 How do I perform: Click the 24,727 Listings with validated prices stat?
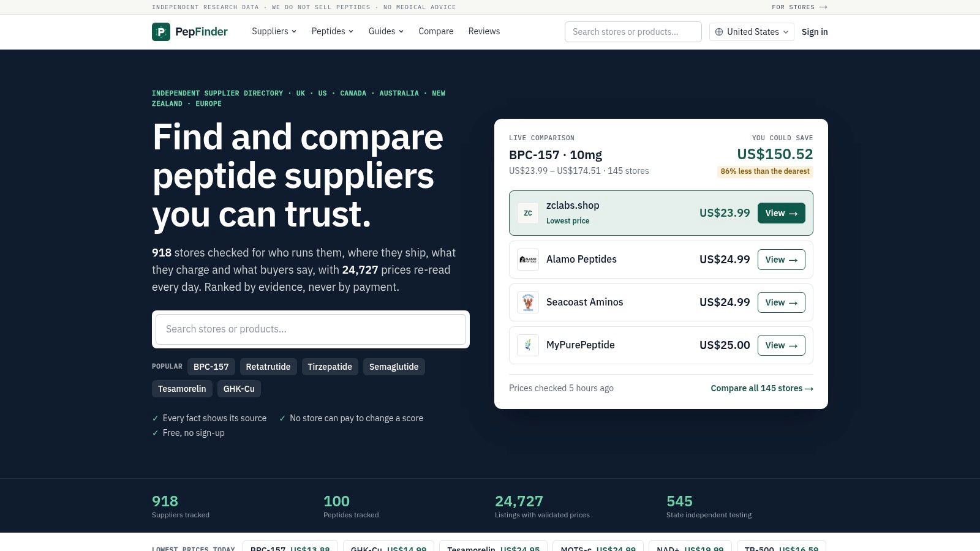click(x=542, y=506)
